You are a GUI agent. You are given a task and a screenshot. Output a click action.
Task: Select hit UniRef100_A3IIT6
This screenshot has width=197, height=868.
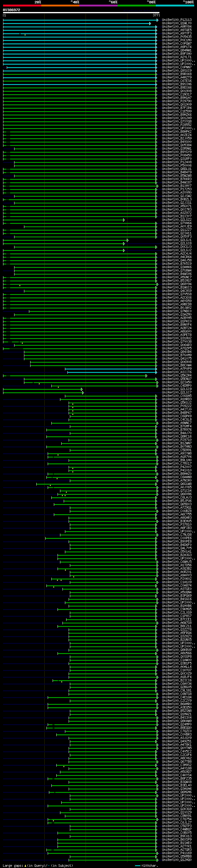click(x=177, y=372)
